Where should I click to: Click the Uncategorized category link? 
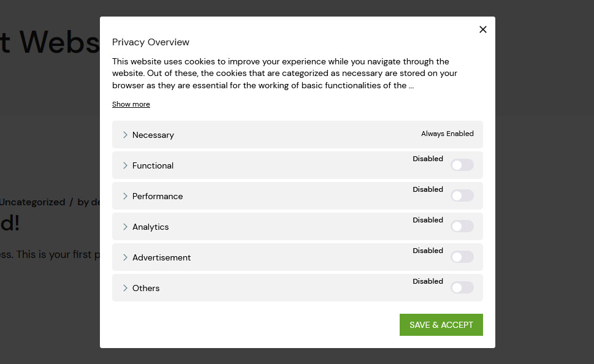click(32, 202)
